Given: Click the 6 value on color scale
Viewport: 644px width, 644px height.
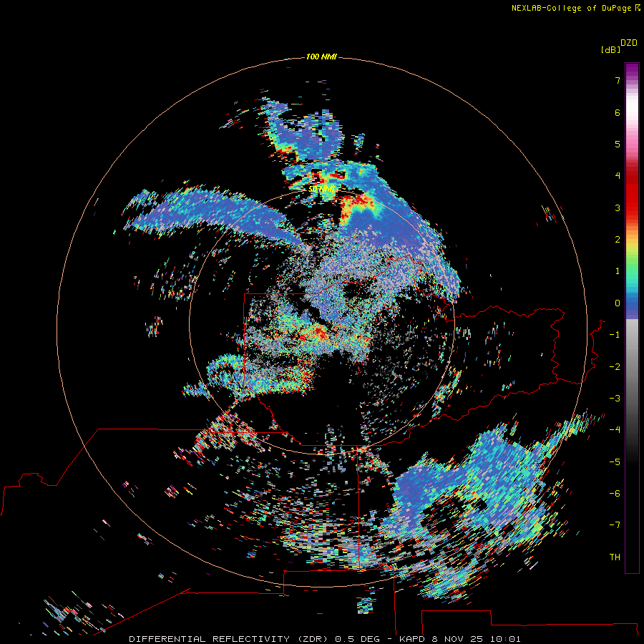Looking at the screenshot, I should tap(618, 112).
